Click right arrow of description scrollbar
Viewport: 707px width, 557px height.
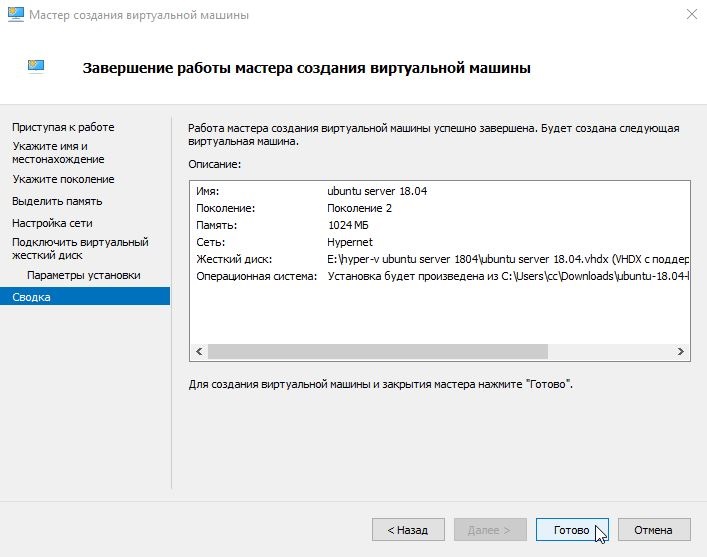(x=680, y=351)
